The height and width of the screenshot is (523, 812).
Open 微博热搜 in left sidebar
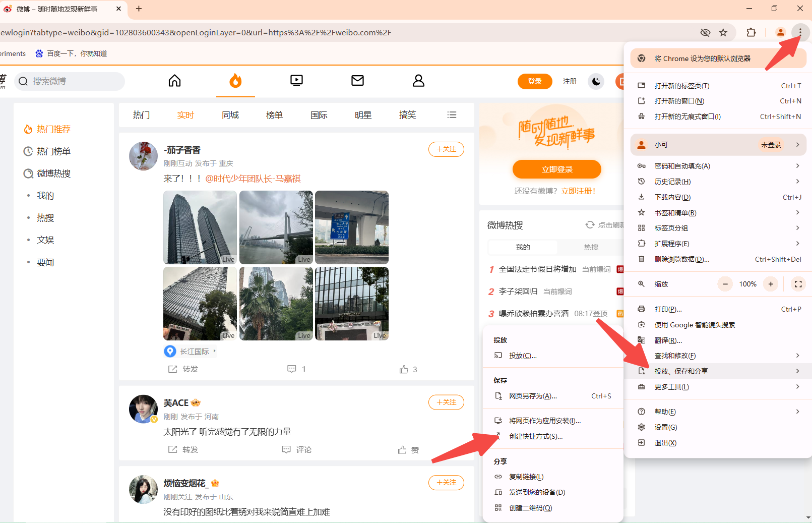(x=53, y=173)
